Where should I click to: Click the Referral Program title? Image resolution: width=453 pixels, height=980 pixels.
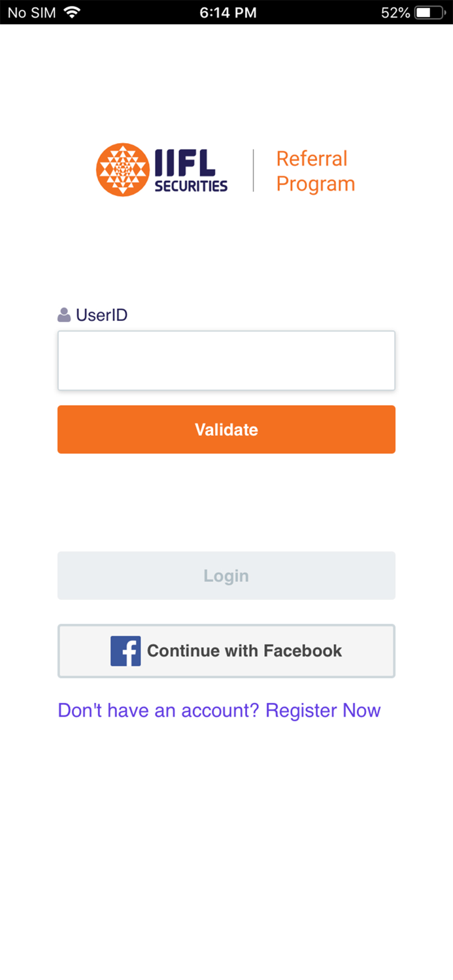point(314,171)
